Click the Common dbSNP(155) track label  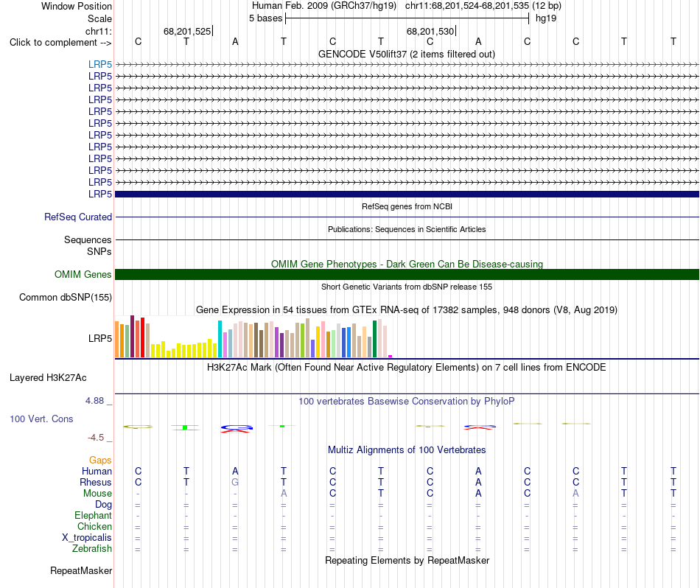tap(66, 298)
